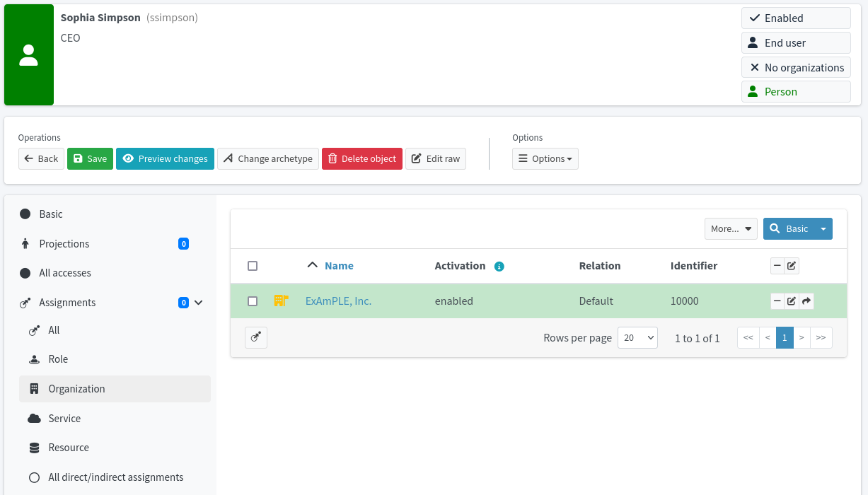Click the yellow organization icon in row
The image size is (868, 495).
point(281,301)
